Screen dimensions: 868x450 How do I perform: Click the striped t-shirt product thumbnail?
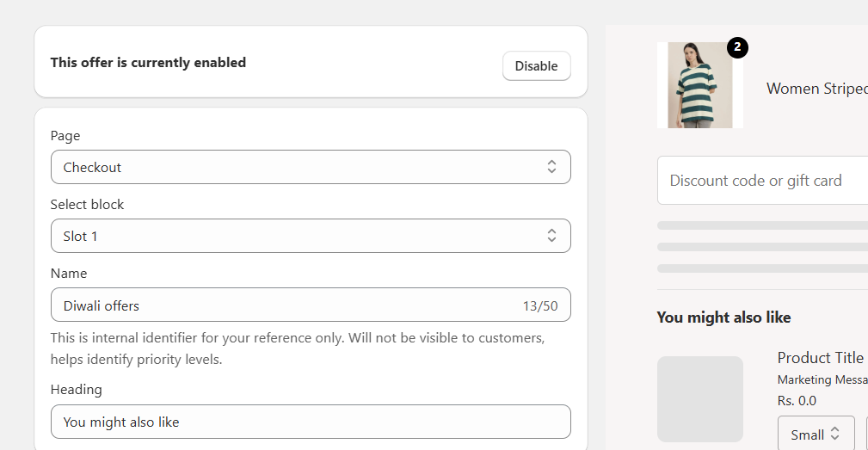tap(699, 85)
